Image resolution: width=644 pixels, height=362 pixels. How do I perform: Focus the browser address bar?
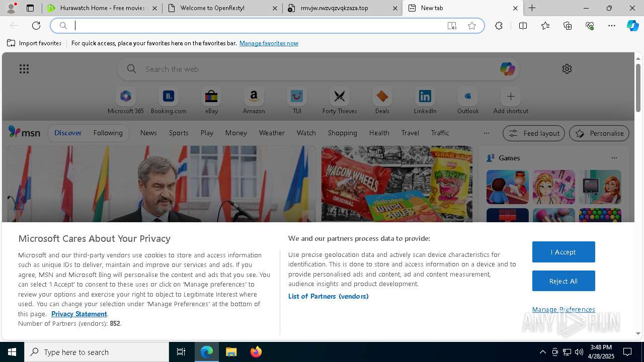click(x=267, y=26)
